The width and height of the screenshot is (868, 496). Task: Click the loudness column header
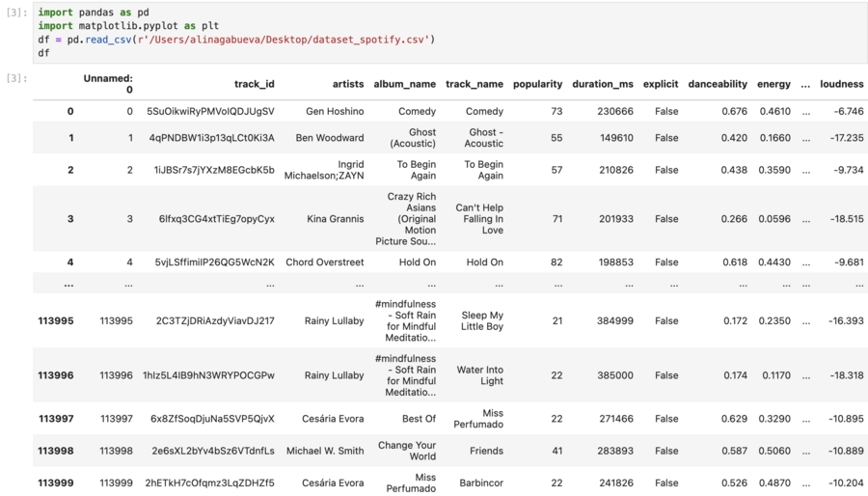pyautogui.click(x=841, y=84)
